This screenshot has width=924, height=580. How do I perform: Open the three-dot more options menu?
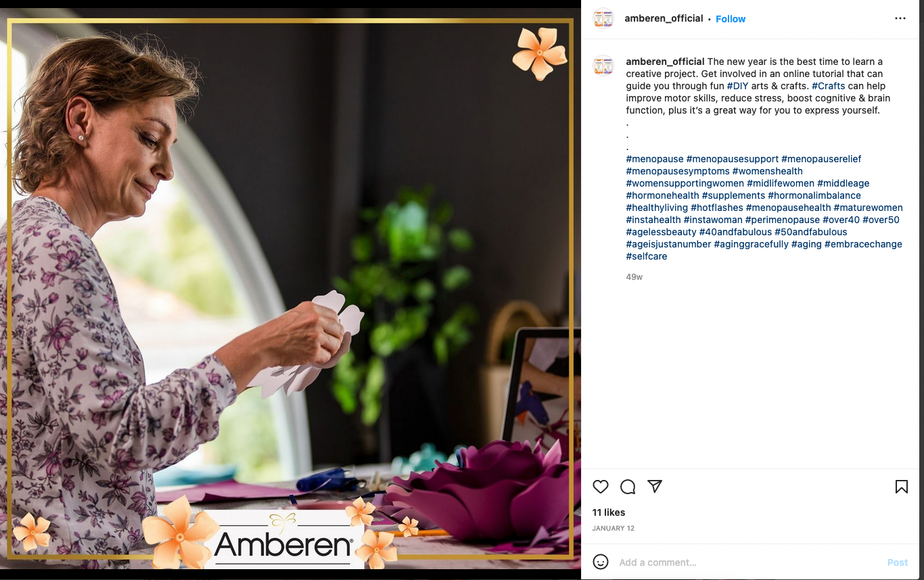click(900, 18)
